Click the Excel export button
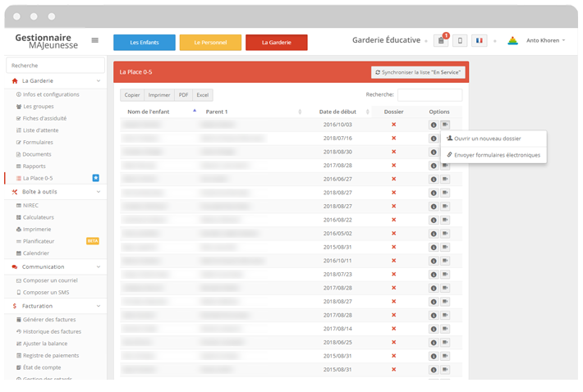 (x=203, y=95)
